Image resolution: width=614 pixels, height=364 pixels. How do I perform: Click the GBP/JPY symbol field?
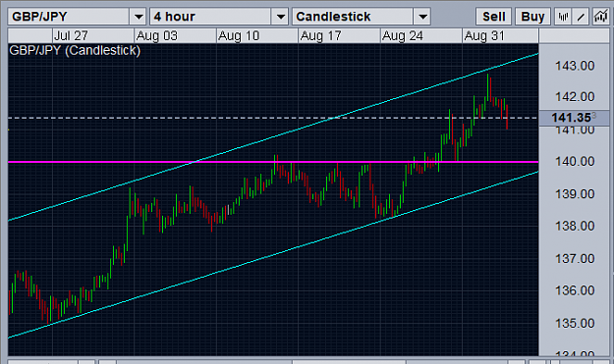point(69,17)
